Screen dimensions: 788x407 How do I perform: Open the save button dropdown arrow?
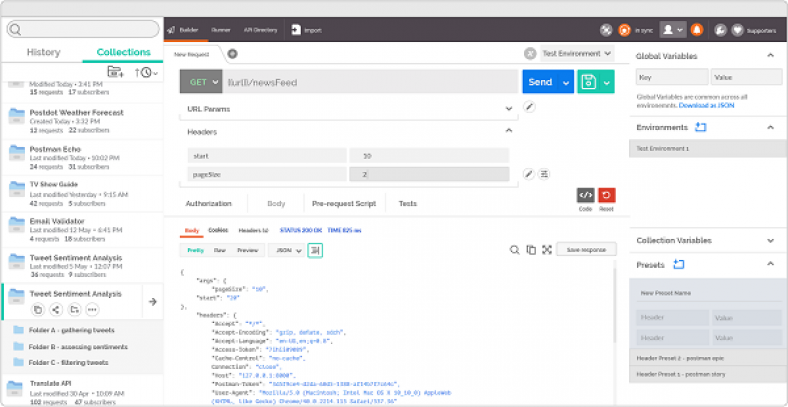click(x=607, y=82)
